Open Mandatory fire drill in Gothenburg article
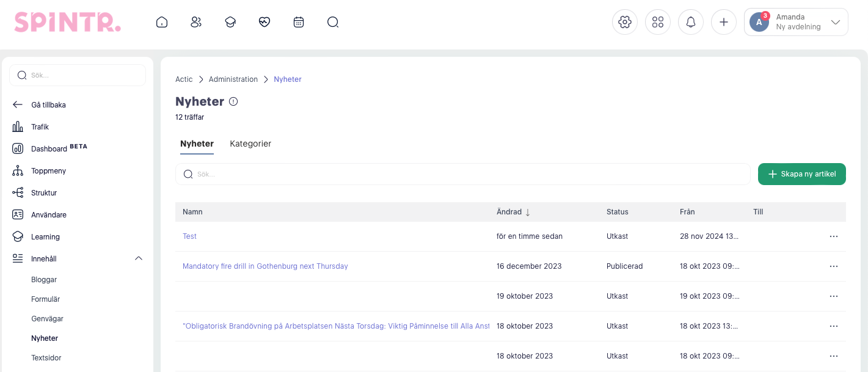Screen dimensions: 868x372 point(265,266)
